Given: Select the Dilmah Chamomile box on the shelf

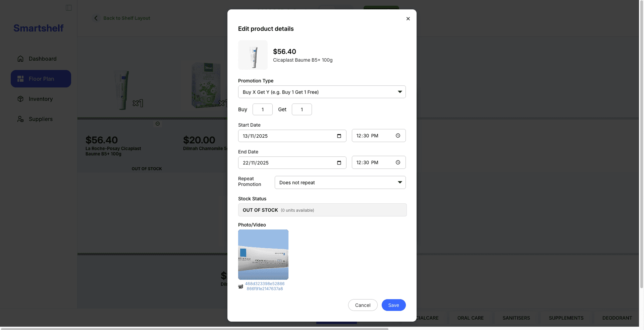Looking at the screenshot, I should [206, 85].
